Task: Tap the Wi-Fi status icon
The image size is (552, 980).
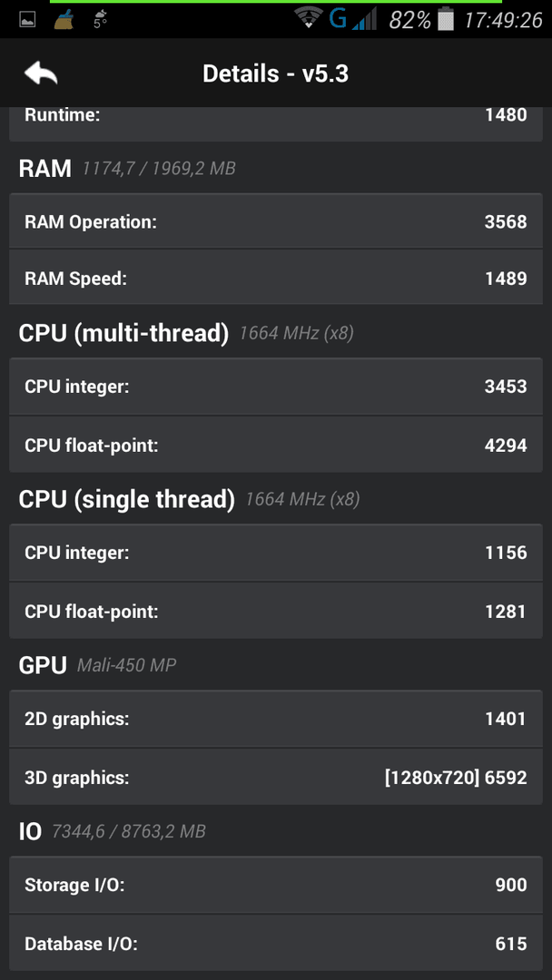Action: tap(309, 19)
